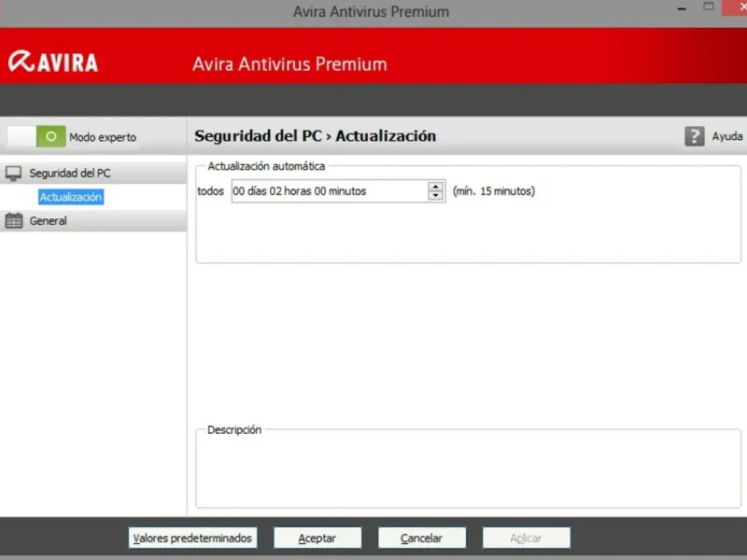Screen dimensions: 747x560
Task: Decrease the update interval with the down arrow
Action: click(435, 196)
